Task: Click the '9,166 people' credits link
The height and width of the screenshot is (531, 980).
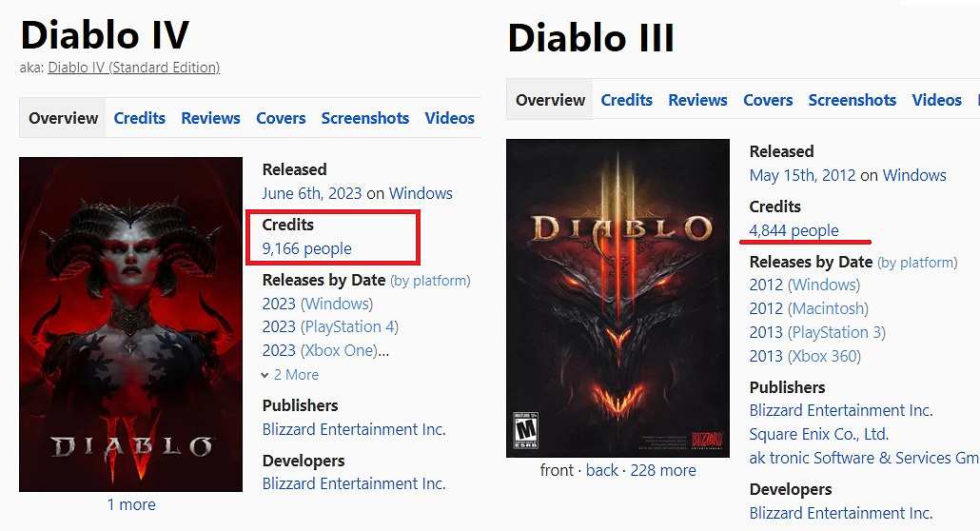Action: coord(306,248)
